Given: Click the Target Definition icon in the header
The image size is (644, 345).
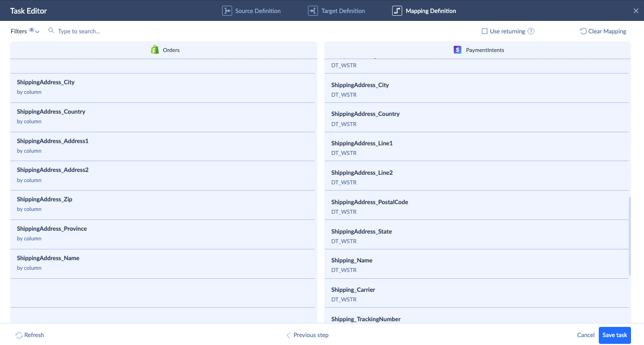Looking at the screenshot, I should pos(312,10).
